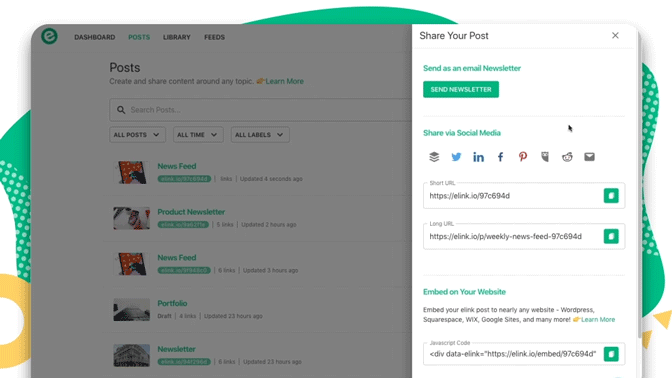Click the 'Share via Social Media' heading

(x=462, y=133)
